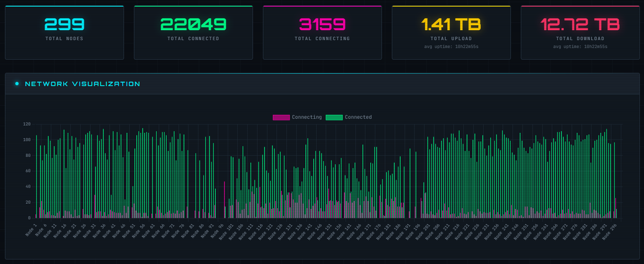Click the 120 y-axis label
Viewport: 644px width, 264px height.
point(27,124)
